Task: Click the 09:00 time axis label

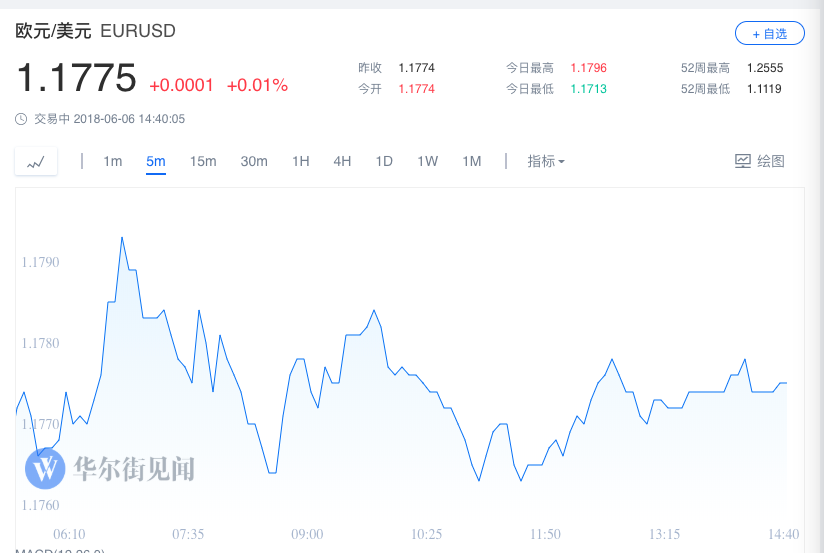Action: pyautogui.click(x=307, y=533)
